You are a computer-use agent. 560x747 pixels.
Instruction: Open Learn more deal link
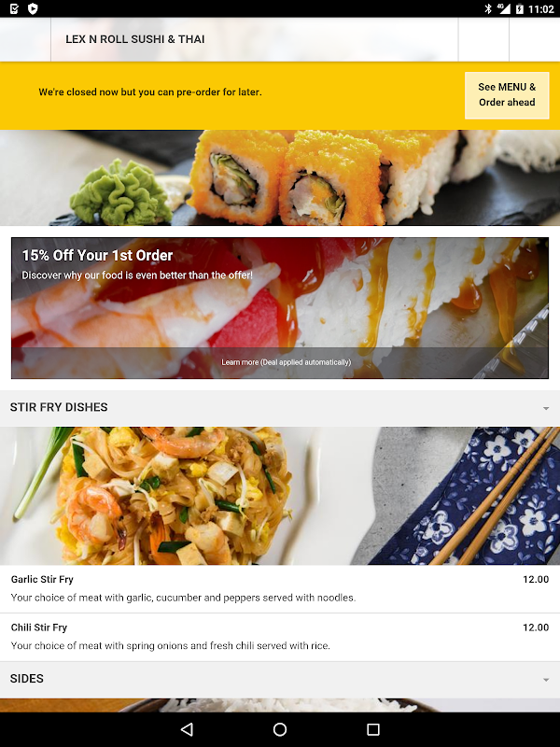[287, 362]
